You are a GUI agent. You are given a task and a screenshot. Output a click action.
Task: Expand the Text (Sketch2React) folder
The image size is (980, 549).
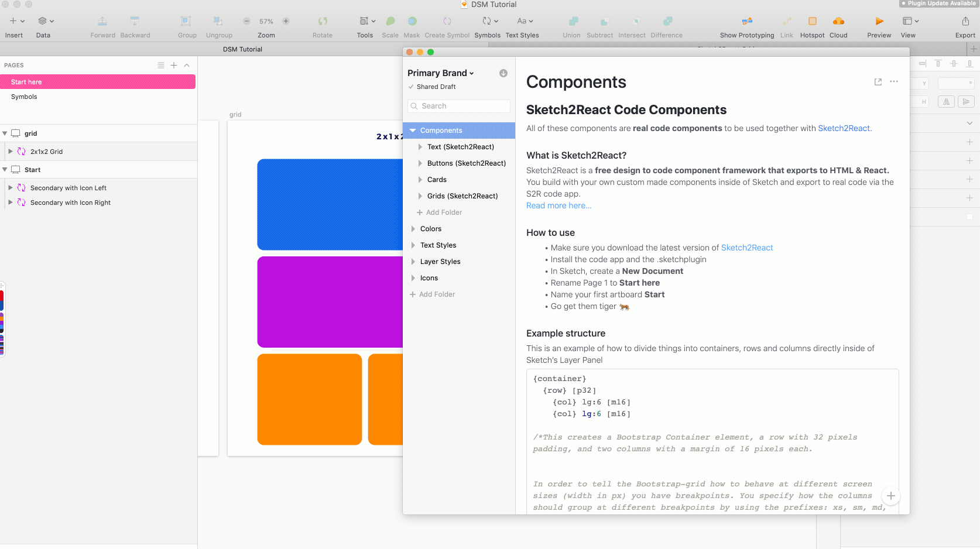point(420,147)
